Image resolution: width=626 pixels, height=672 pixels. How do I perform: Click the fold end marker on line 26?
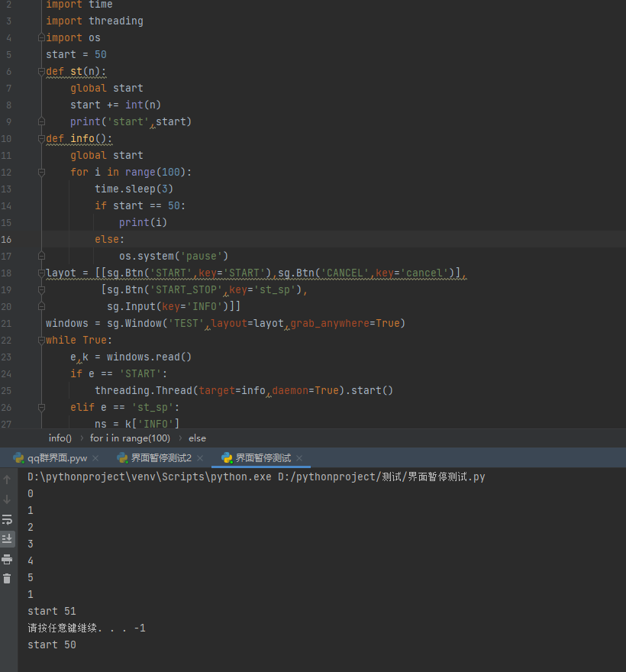[x=41, y=407]
